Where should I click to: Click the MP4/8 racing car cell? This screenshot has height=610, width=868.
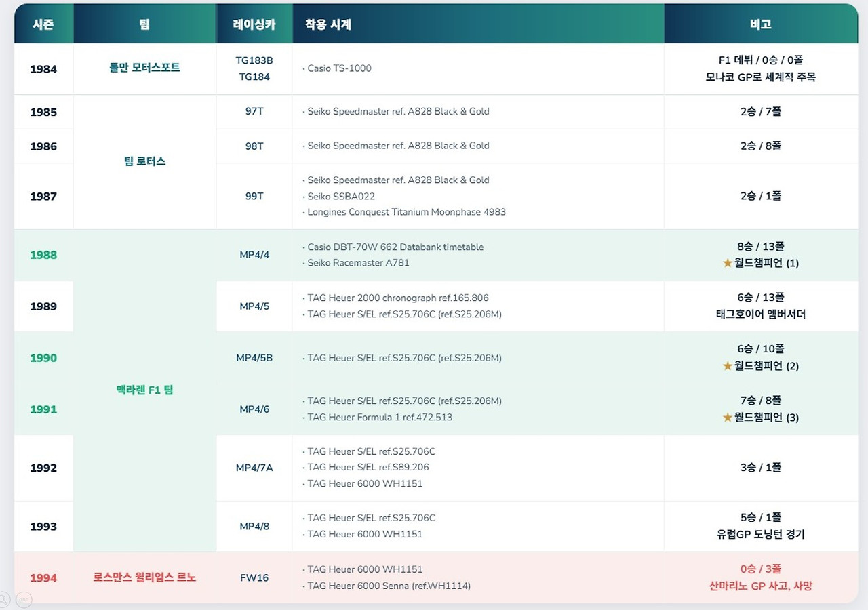tap(254, 527)
